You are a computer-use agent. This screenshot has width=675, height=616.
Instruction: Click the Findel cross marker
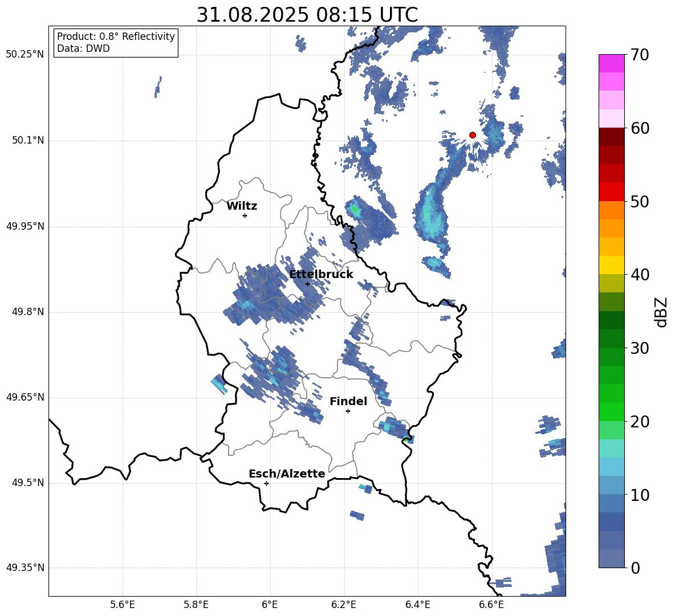pos(348,411)
